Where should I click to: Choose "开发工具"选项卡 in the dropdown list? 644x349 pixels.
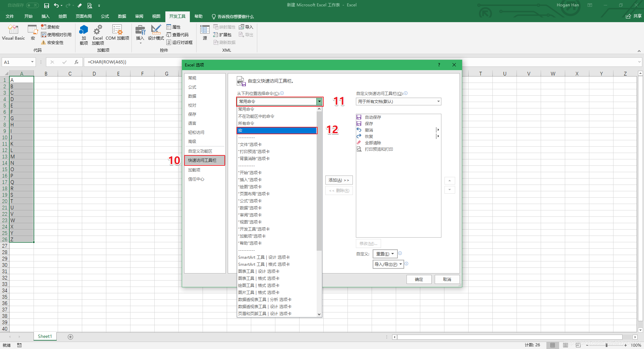tap(277, 229)
